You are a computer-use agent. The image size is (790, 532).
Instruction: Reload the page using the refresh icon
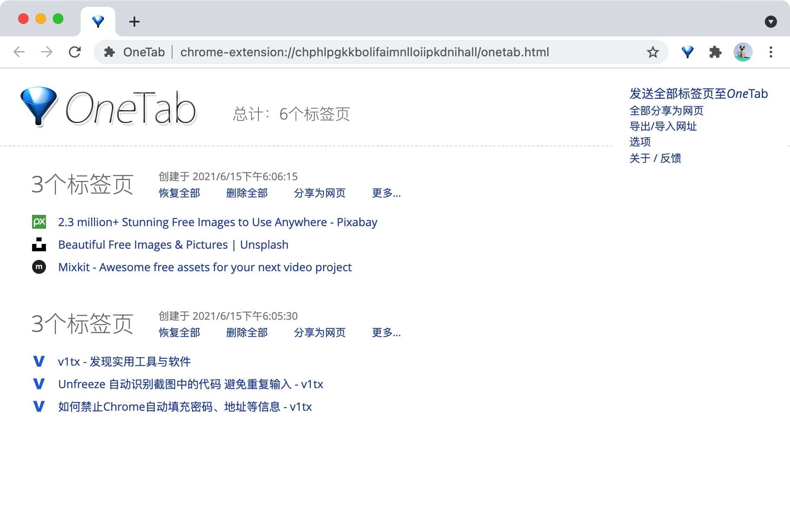point(75,52)
